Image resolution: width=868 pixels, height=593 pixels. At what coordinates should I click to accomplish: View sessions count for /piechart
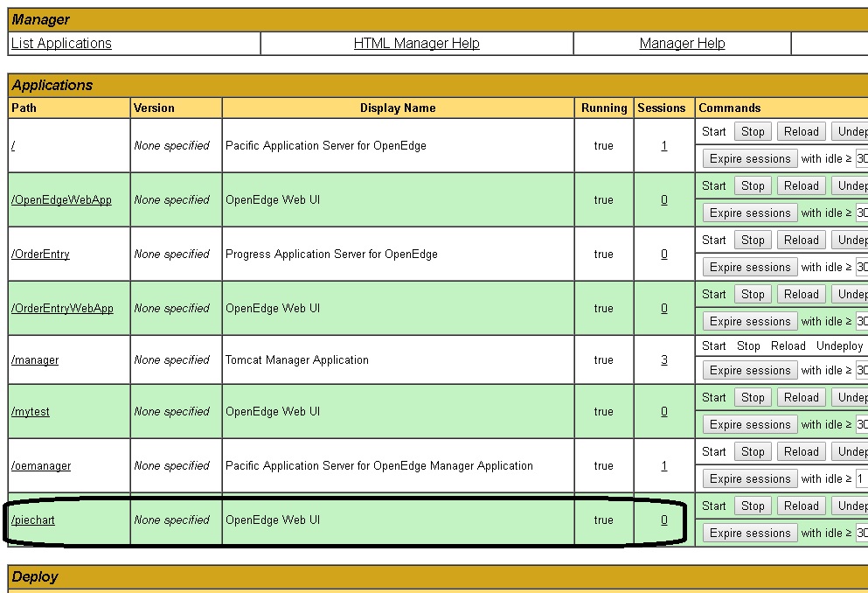pos(663,520)
